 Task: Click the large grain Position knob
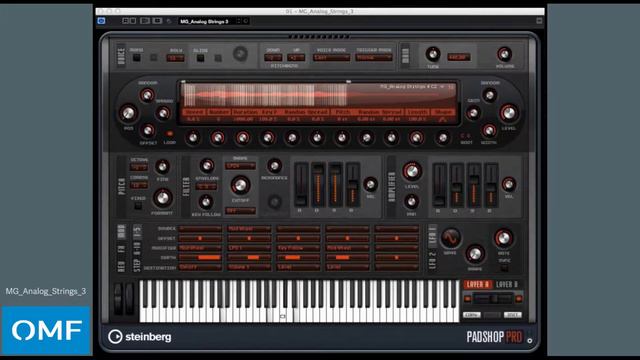(128, 113)
